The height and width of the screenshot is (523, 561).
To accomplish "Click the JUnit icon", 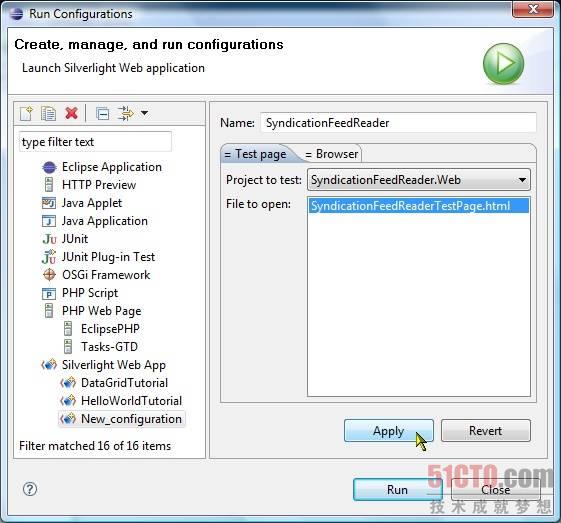I will (49, 239).
